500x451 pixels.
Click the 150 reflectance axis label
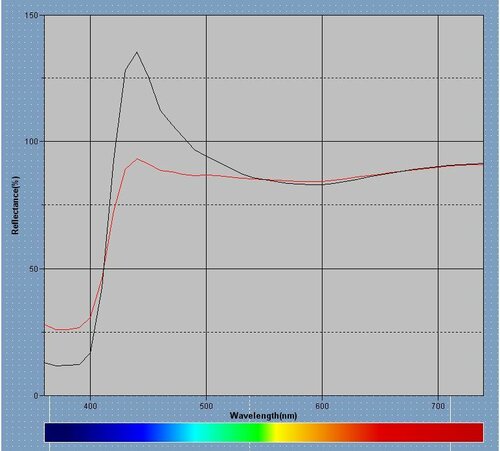pos(32,15)
